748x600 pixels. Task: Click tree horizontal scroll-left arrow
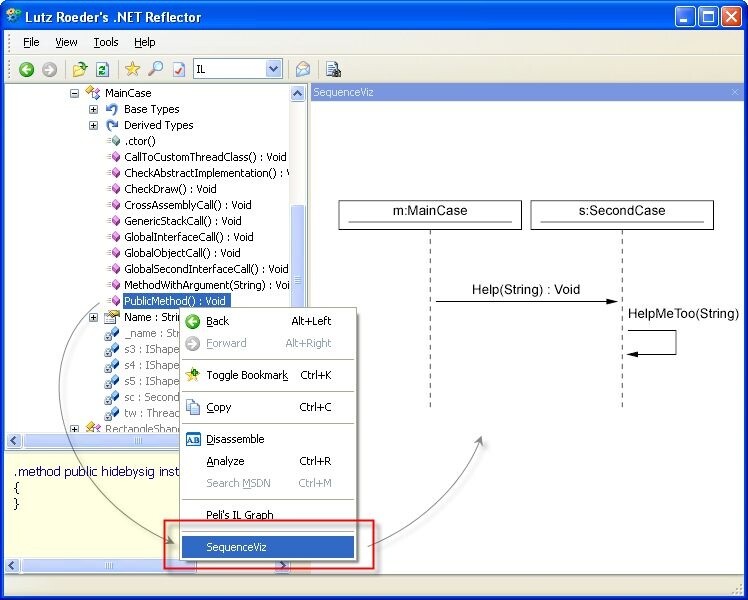(x=14, y=441)
